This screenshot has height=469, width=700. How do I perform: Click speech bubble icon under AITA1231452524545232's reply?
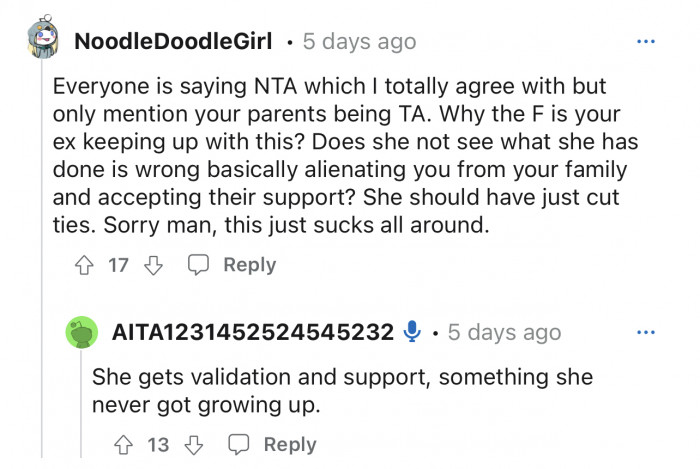239,445
